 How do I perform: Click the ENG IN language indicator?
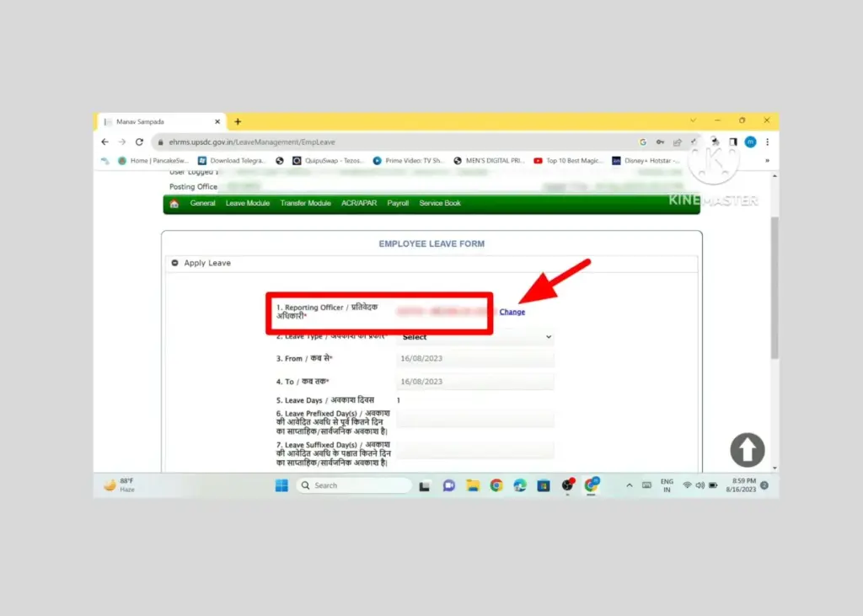tap(667, 485)
